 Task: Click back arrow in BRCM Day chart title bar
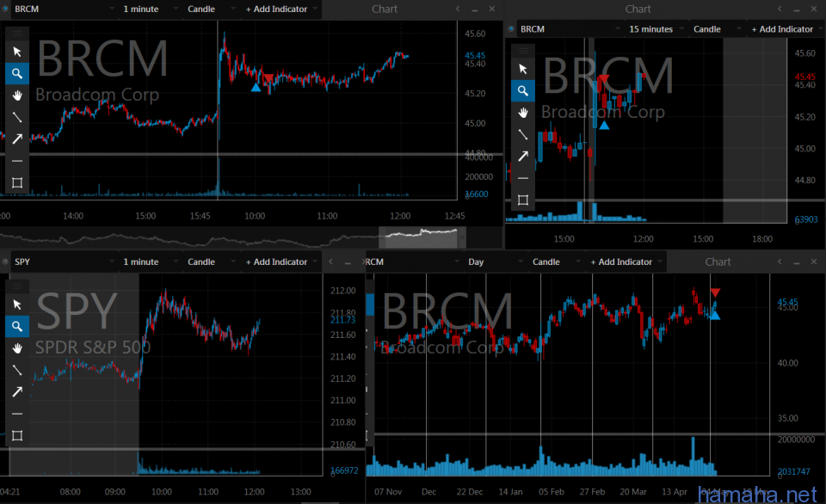click(x=780, y=261)
